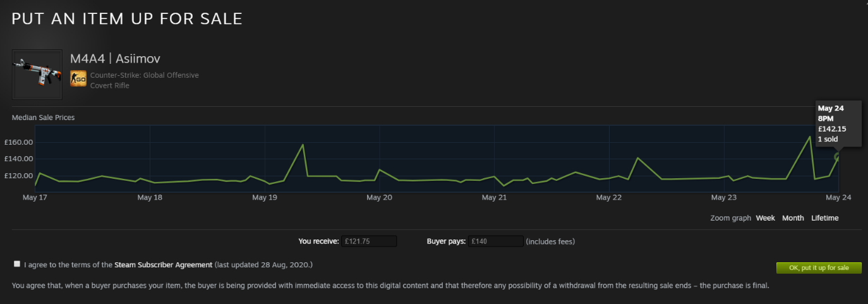Click the May 17 axis label
The image size is (868, 304).
35,198
